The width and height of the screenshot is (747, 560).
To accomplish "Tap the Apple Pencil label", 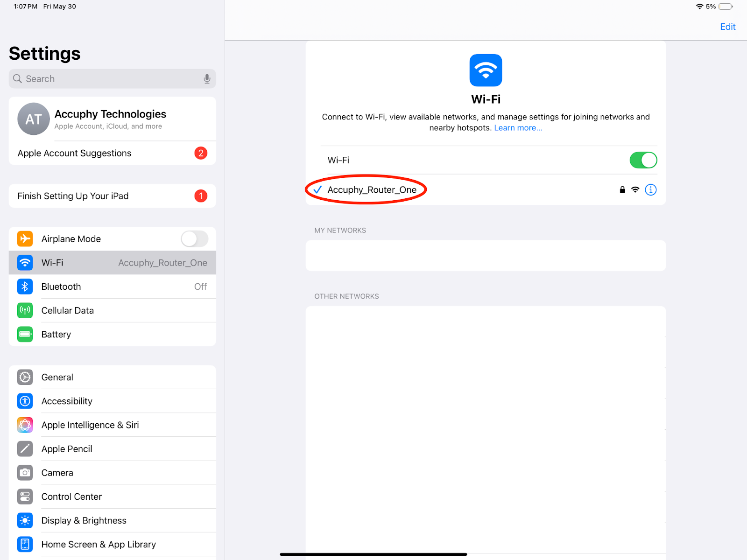I will [67, 449].
